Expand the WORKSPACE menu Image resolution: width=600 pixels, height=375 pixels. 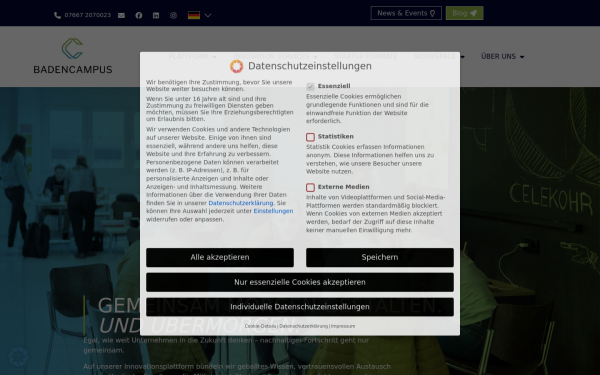click(439, 57)
